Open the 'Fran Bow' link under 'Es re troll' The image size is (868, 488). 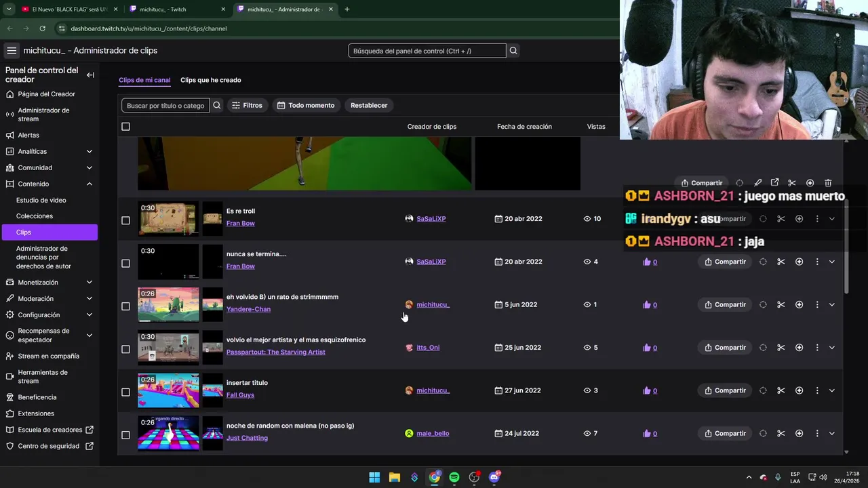point(241,223)
